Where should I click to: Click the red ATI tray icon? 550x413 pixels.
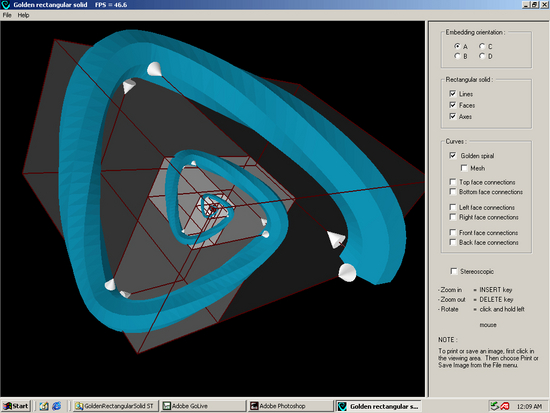pyautogui.click(x=505, y=406)
